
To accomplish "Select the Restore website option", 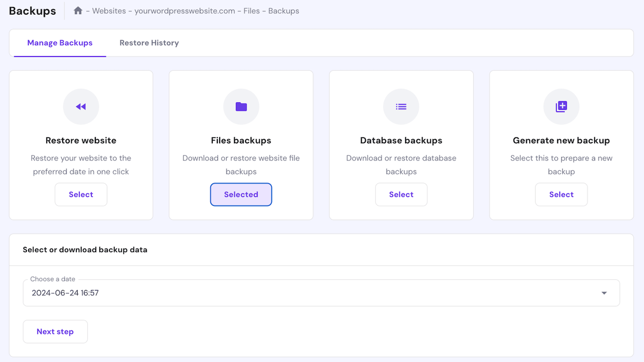I will pos(81,194).
